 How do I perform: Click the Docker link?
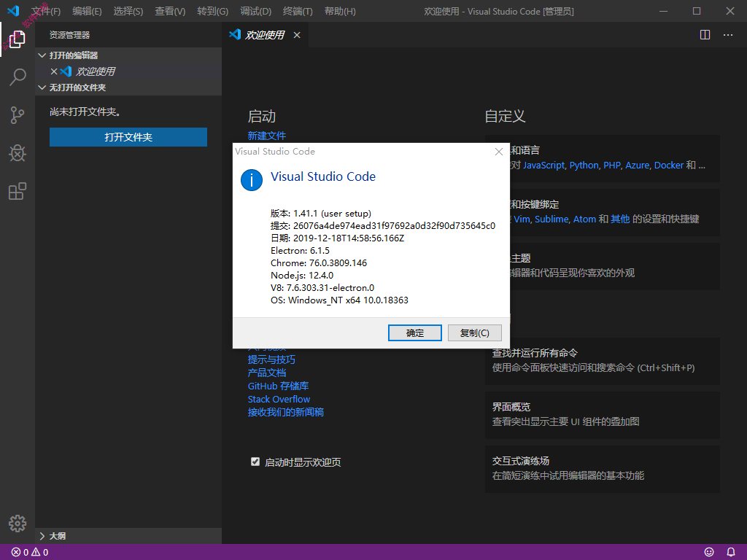(669, 166)
